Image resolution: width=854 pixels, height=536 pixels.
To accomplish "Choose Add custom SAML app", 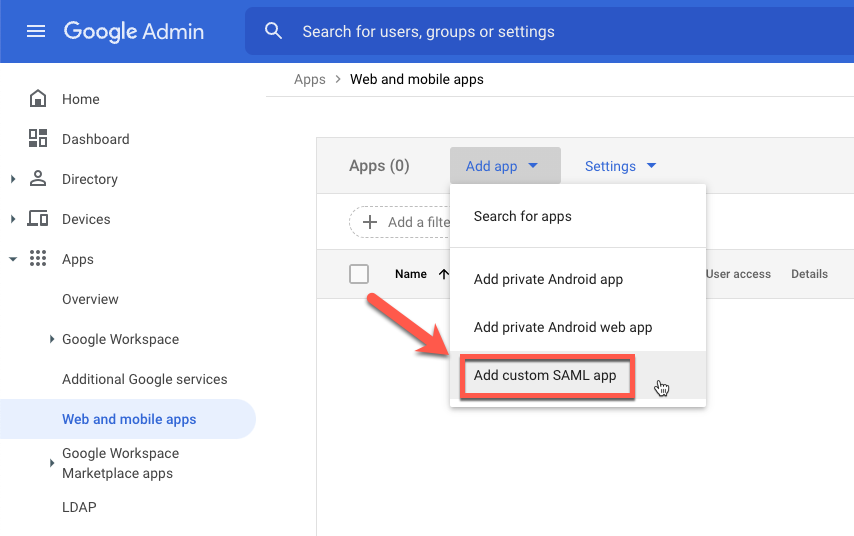I will point(578,375).
